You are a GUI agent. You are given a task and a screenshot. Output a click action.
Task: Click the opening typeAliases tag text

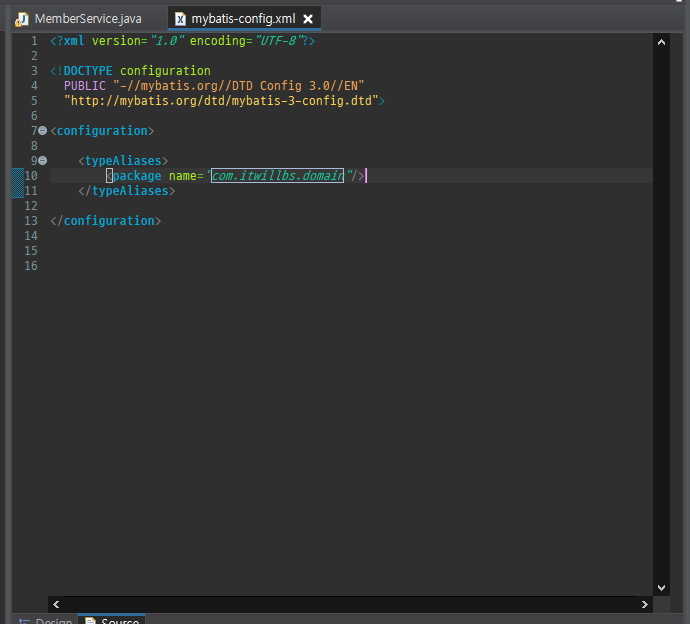pyautogui.click(x=123, y=161)
